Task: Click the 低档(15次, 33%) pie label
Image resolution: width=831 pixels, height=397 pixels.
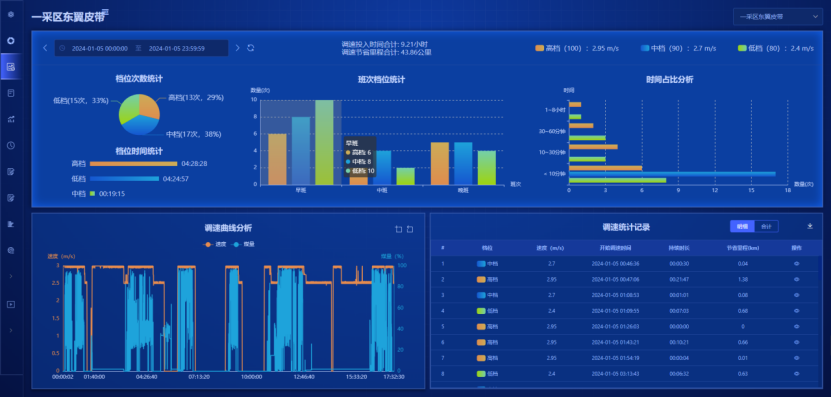Action: click(81, 100)
